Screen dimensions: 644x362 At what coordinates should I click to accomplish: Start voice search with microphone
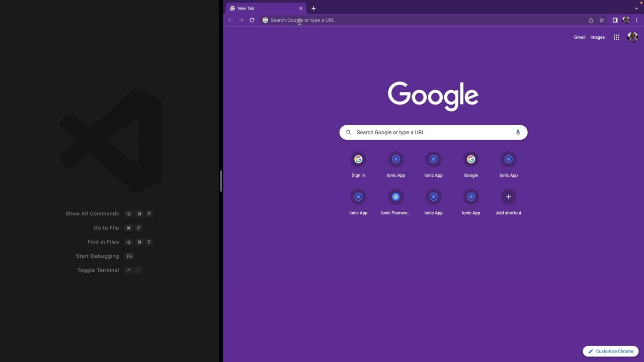pyautogui.click(x=518, y=132)
